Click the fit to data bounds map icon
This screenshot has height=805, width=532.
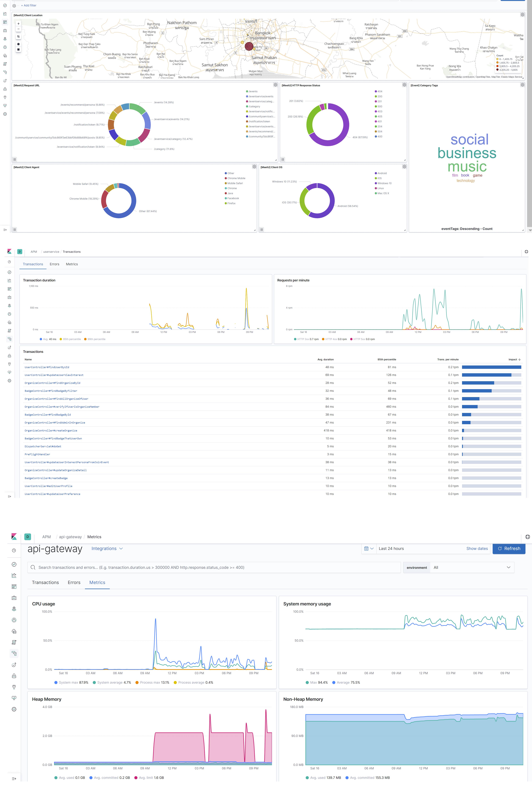[x=18, y=36]
